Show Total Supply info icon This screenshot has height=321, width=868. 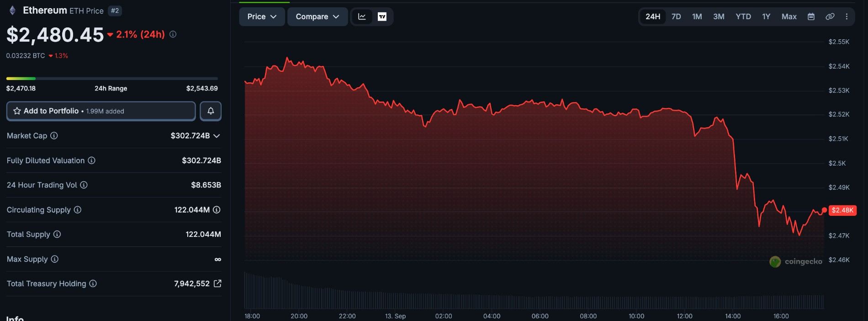[57, 235]
